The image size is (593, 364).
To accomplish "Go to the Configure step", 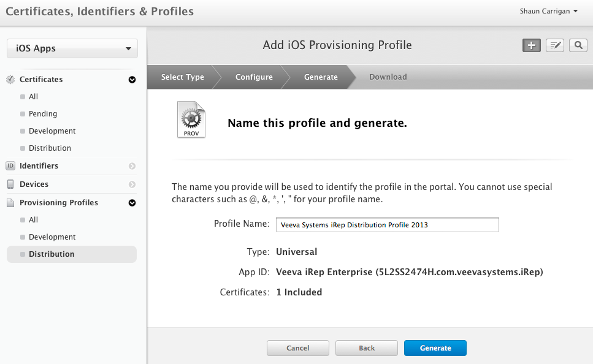I will [x=254, y=77].
